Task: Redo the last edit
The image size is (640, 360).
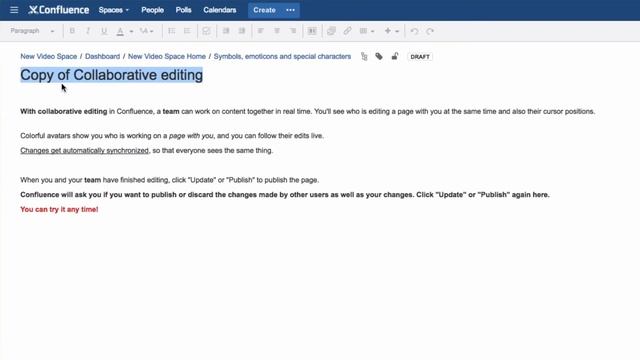Action: point(430,31)
